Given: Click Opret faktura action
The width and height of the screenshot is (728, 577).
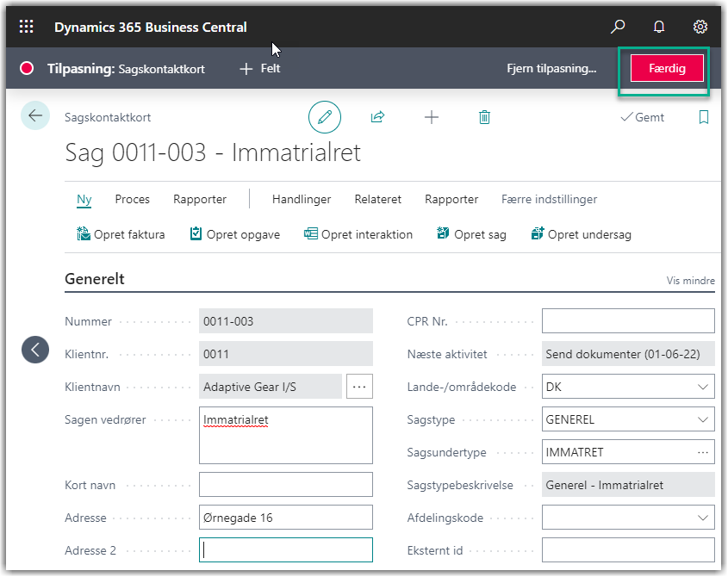Looking at the screenshot, I should point(121,234).
